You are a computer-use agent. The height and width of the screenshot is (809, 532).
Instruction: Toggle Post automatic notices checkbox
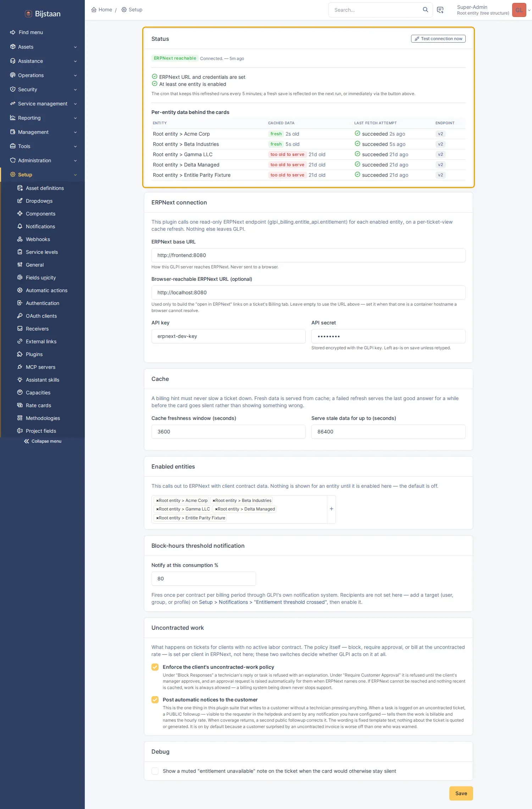pos(155,700)
